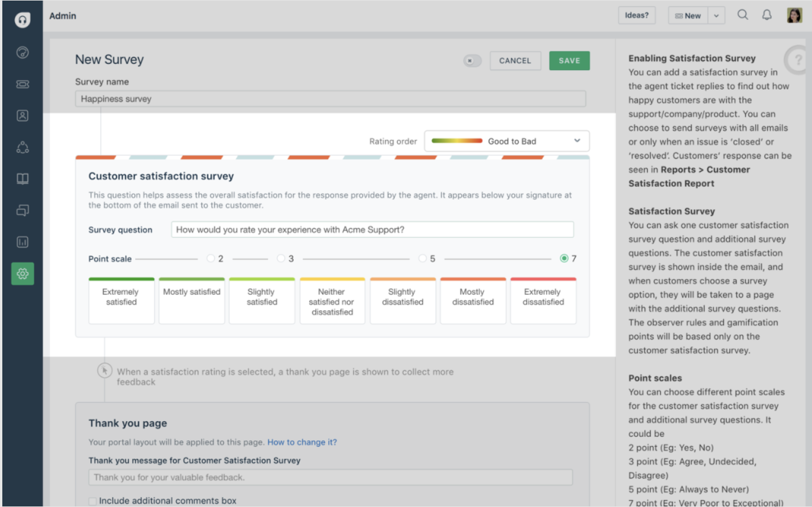The height and width of the screenshot is (507, 812).
Task: Click the Enabling Satisfaction Survey heading
Action: 692,58
